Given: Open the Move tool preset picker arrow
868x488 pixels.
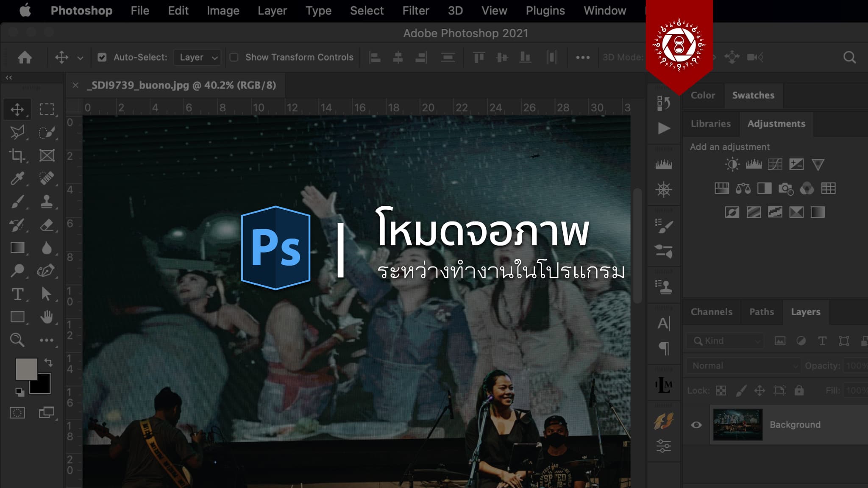Looking at the screenshot, I should pos(80,58).
